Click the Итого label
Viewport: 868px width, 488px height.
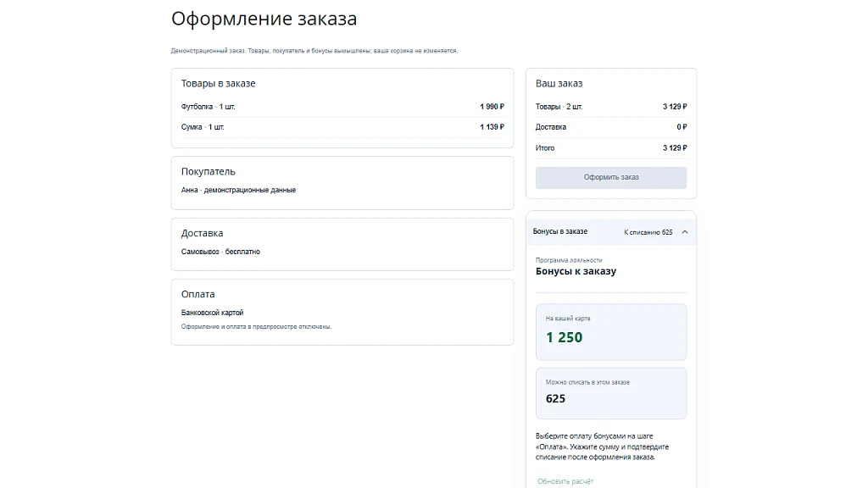[545, 148]
